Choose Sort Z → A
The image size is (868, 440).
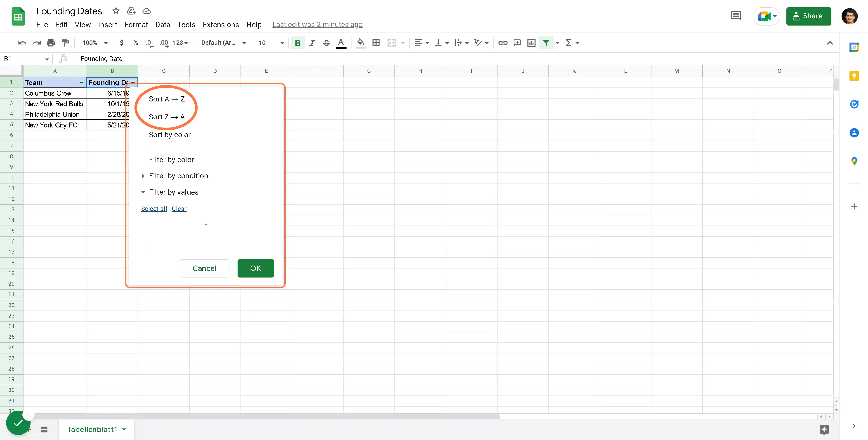coord(167,117)
